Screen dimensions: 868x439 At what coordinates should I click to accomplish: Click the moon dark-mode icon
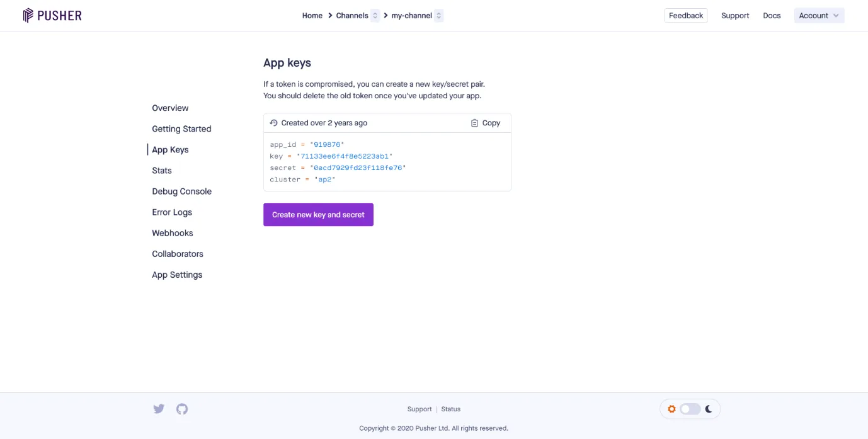[x=709, y=409]
